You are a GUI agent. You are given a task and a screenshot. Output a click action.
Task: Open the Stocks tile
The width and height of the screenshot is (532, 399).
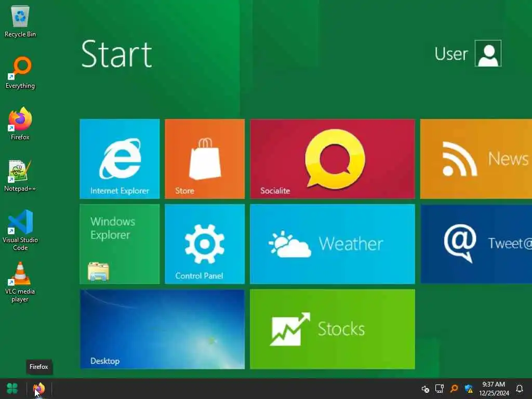tap(332, 329)
